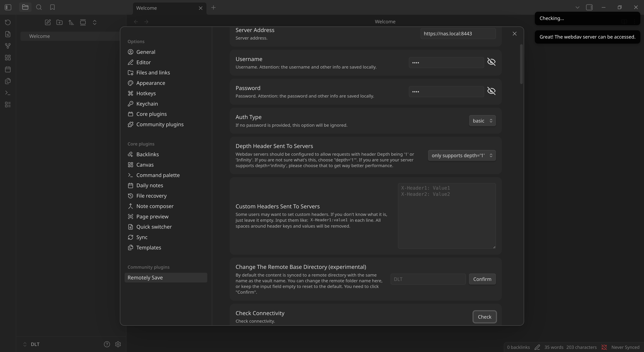Click the DLT remote folder input field
Image resolution: width=644 pixels, height=352 pixels.
[x=428, y=279]
